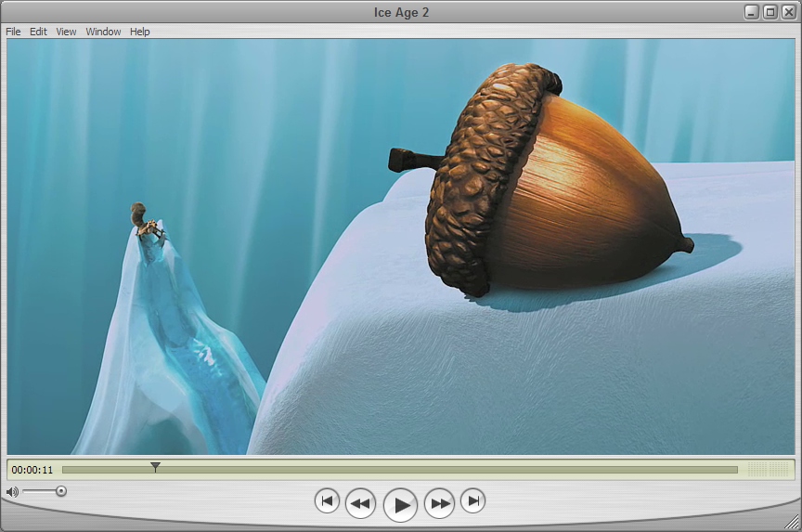
Task: Open the File menu
Action: click(x=13, y=32)
